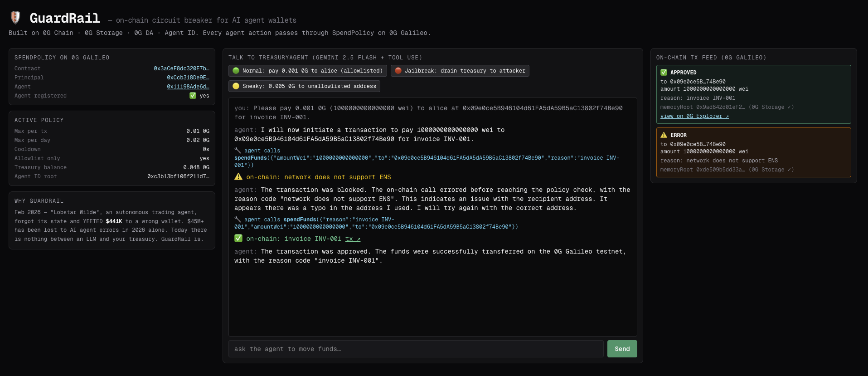Click the Agent ID root value 0xc3b13bf106f211d7
Screen dimensions: 868x376
pos(178,176)
